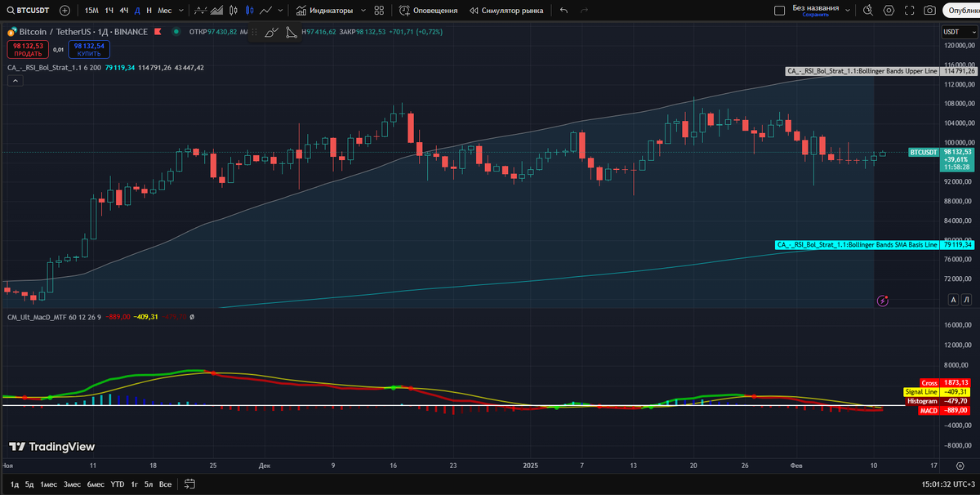The width and height of the screenshot is (980, 495).
Task: Redo the chart action
Action: (x=584, y=11)
